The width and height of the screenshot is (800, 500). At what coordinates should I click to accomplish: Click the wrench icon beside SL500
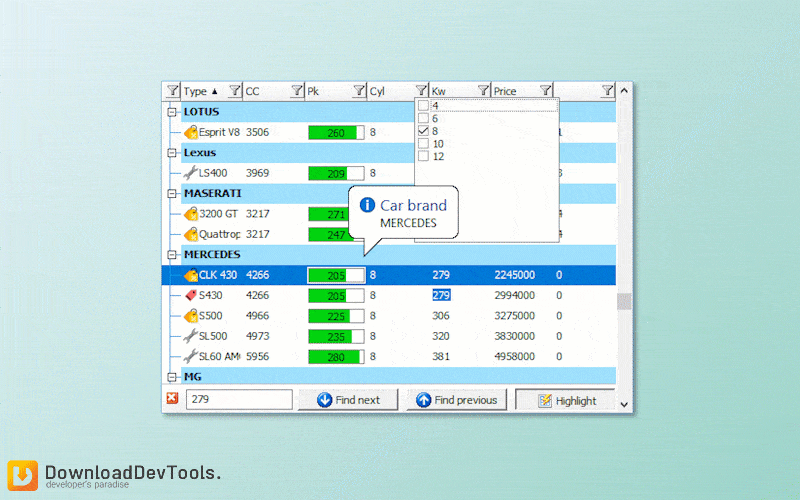point(190,336)
